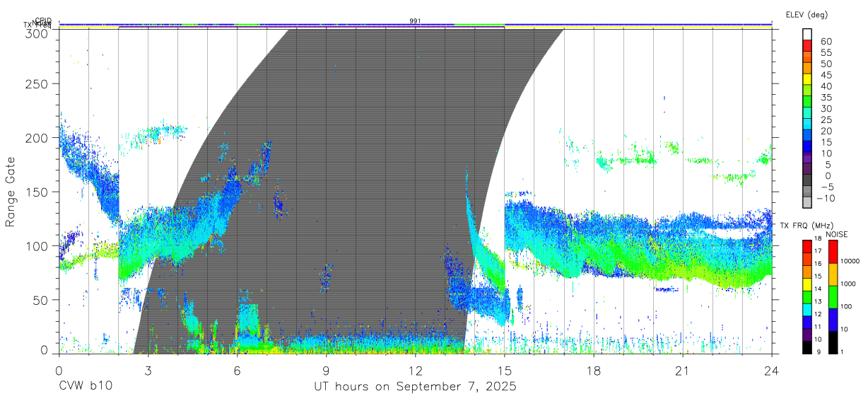Click the 'ELEV (deg)' colorbar title

[807, 14]
